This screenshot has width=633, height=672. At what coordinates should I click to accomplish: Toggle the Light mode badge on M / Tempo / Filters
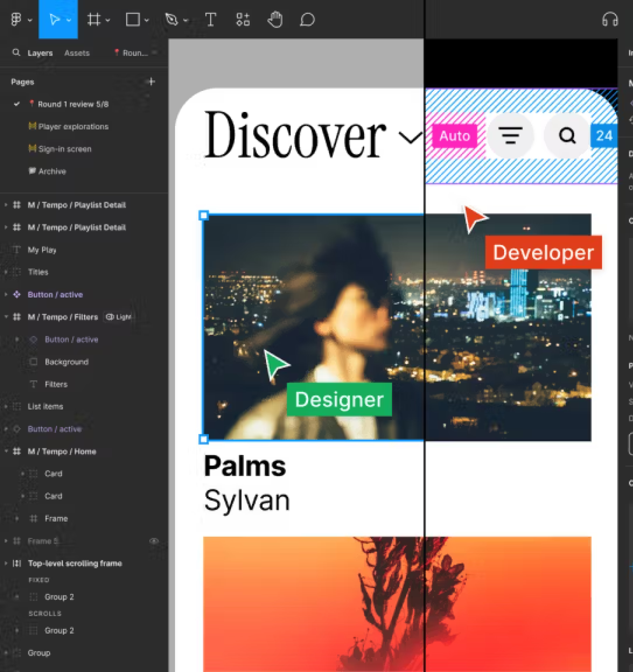coord(118,317)
